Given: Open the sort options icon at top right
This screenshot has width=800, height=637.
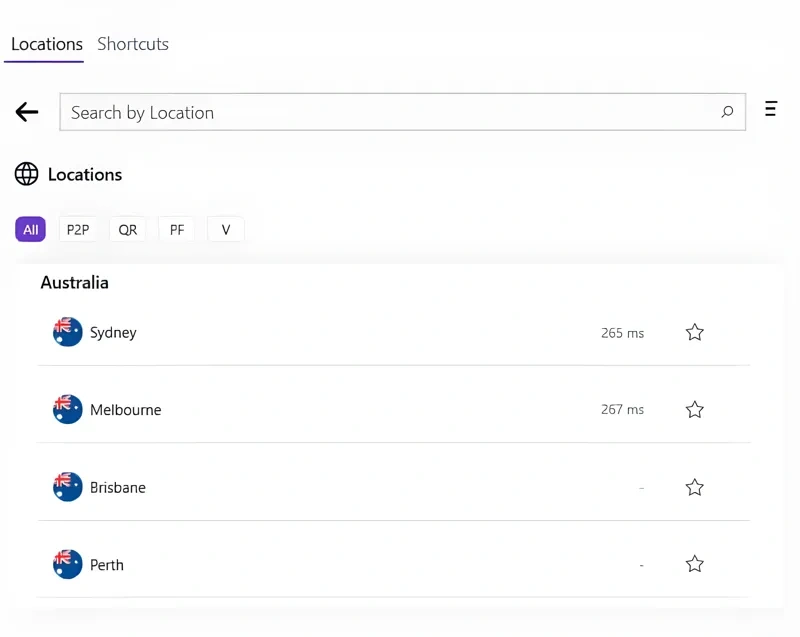Looking at the screenshot, I should tap(770, 109).
